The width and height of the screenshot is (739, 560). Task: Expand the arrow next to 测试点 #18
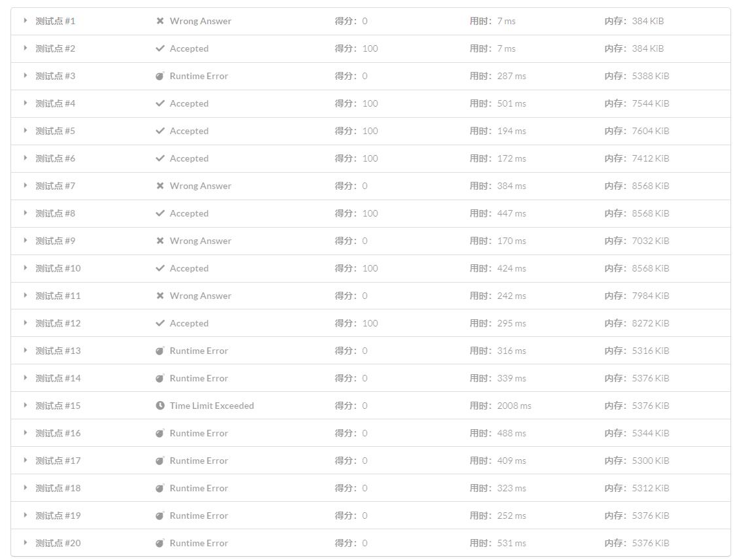coord(26,488)
